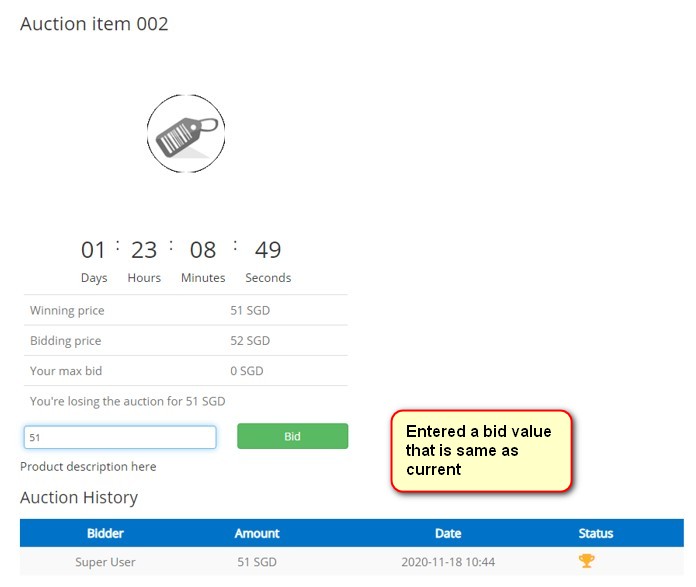Click the Date column header

pos(448,533)
